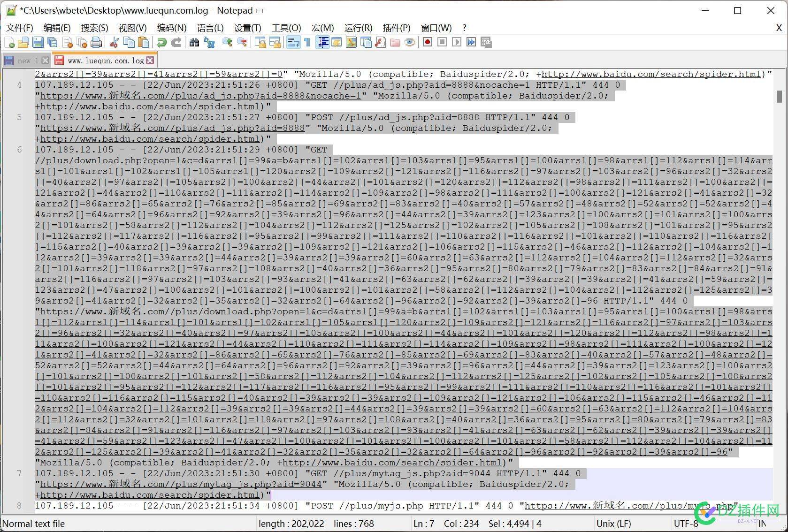
Task: Toggle the indent guide toolbar button
Action: [322, 43]
